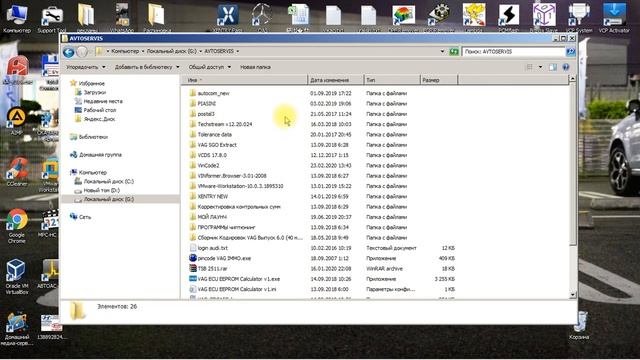Launch the VCP Activator desktop shortcut
This screenshot has height=360, width=640.
pos(614,18)
